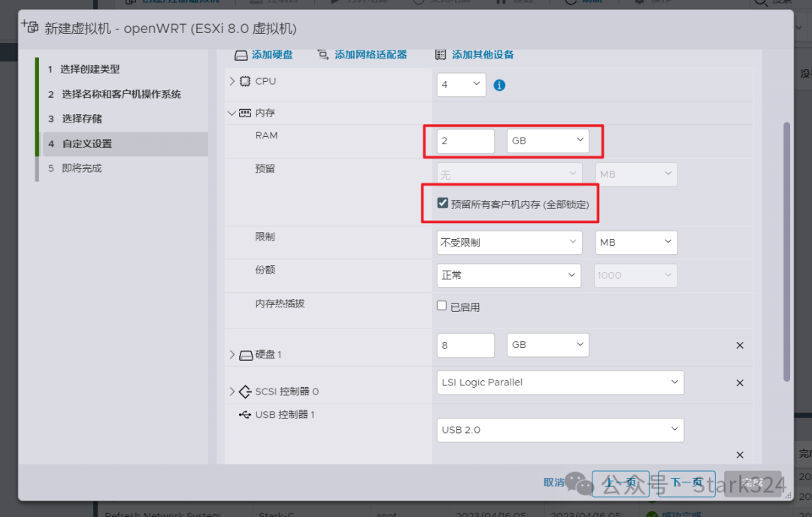Click the blue info icon beside CPU count

tap(498, 85)
